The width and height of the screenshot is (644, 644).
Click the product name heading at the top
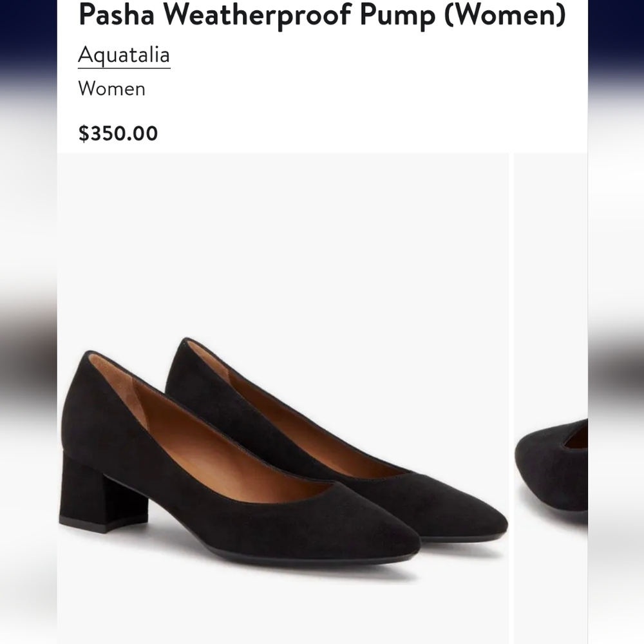coord(321,14)
